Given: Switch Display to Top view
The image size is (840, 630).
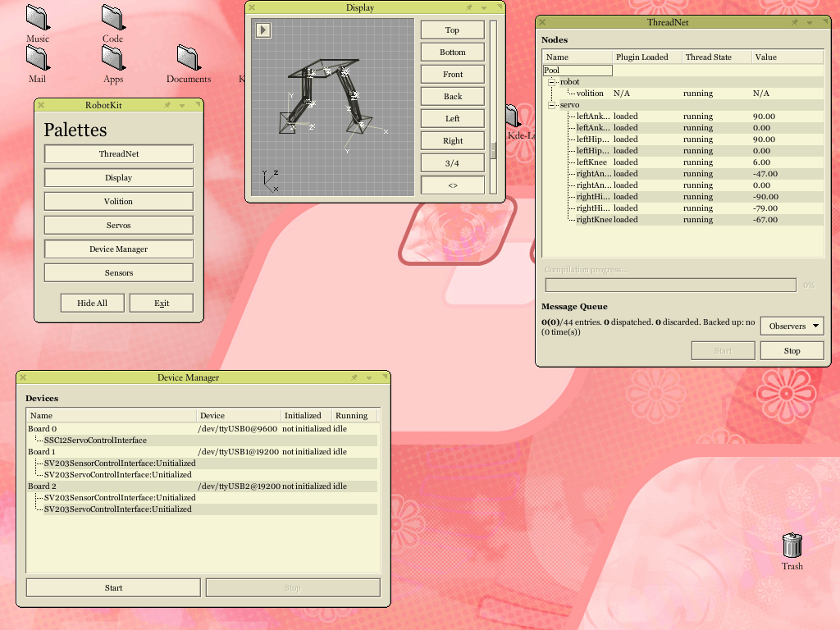Looking at the screenshot, I should pos(453,30).
